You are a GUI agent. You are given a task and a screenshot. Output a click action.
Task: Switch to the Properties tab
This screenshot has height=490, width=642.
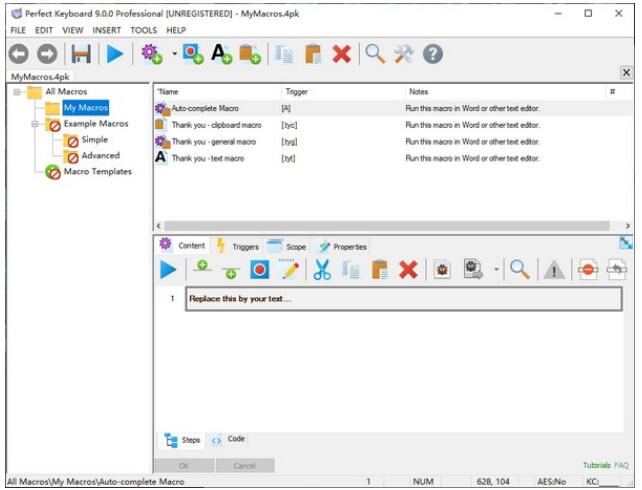[x=343, y=246]
